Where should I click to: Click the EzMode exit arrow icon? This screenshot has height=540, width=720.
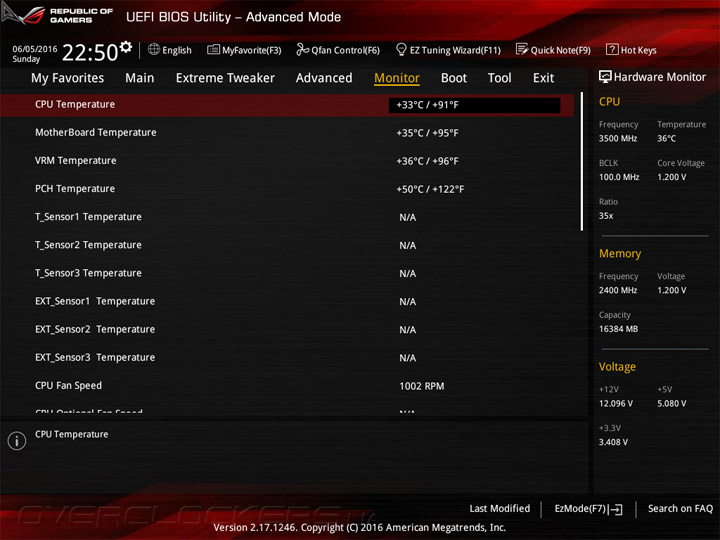click(616, 509)
